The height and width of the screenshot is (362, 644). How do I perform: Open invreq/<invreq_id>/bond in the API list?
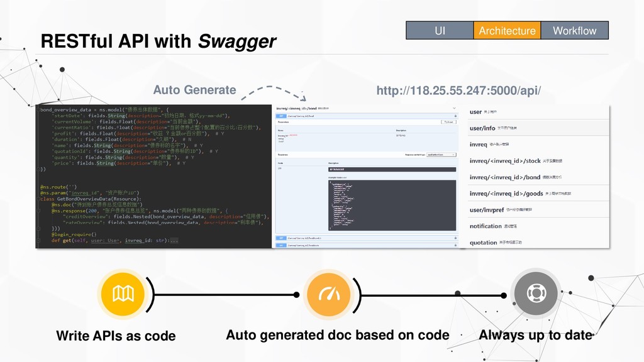tap(538, 177)
